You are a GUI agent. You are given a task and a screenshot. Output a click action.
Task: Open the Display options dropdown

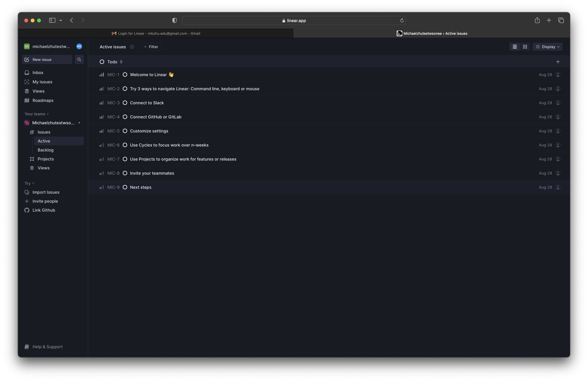point(547,47)
